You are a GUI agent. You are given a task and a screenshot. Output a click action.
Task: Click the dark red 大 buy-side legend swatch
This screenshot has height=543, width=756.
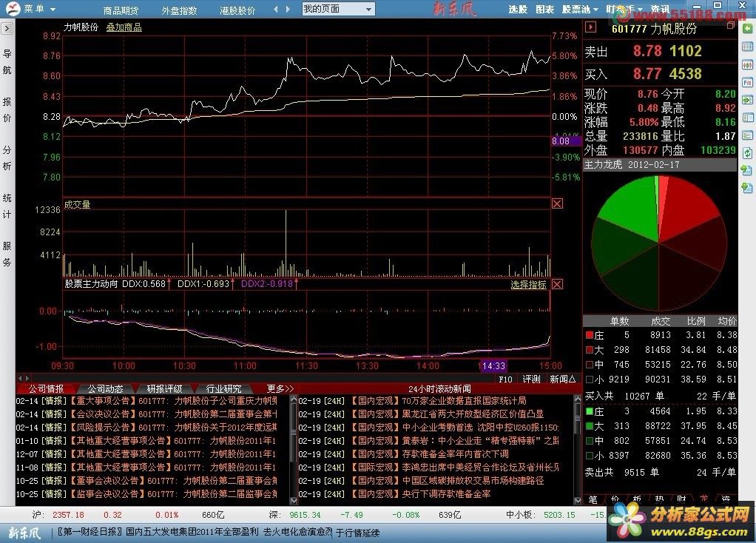[x=589, y=350]
